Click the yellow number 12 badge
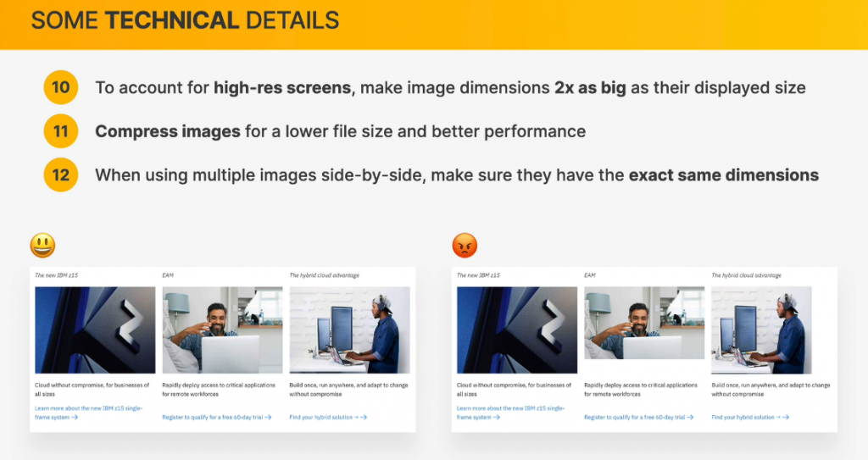868x460 pixels. [x=60, y=175]
